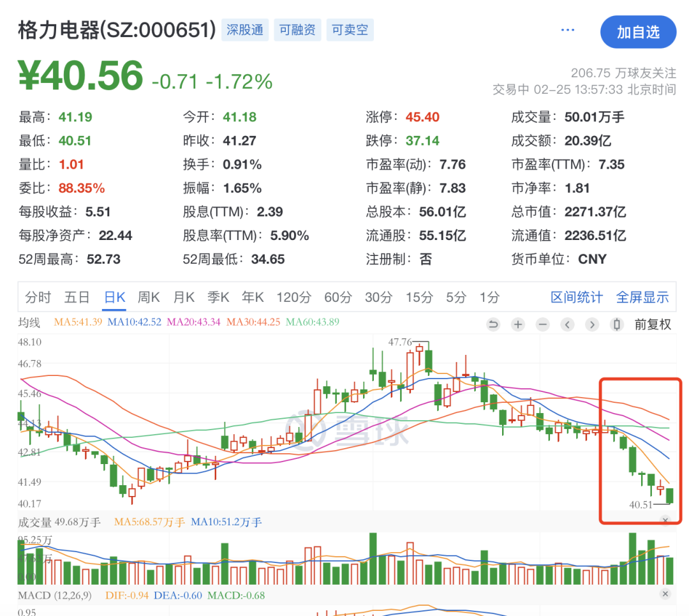
Task: Click the 成交额 value 20.39亿
Action: 588,140
